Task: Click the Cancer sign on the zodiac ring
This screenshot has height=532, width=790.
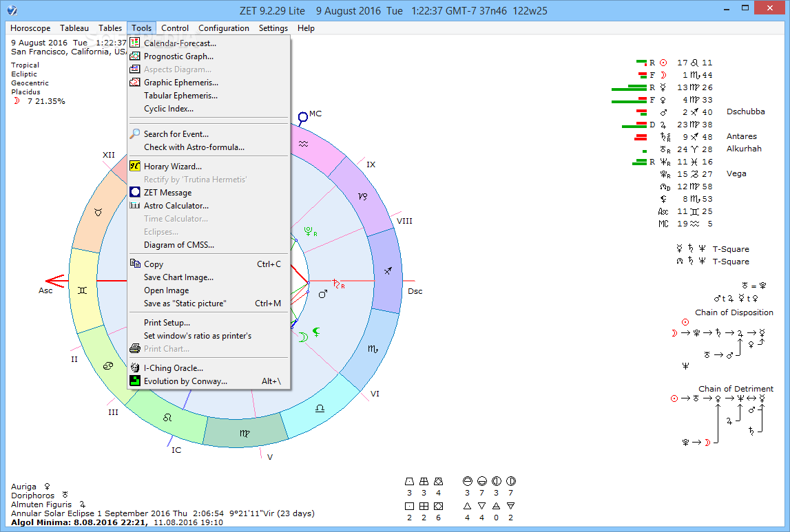Action: [x=108, y=366]
